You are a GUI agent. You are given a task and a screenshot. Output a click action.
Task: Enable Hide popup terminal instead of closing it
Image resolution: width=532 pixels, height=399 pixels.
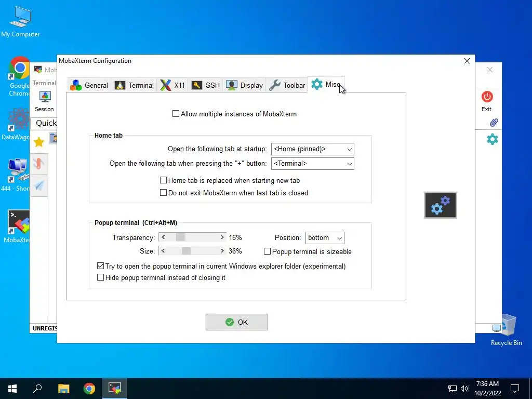[x=100, y=277]
